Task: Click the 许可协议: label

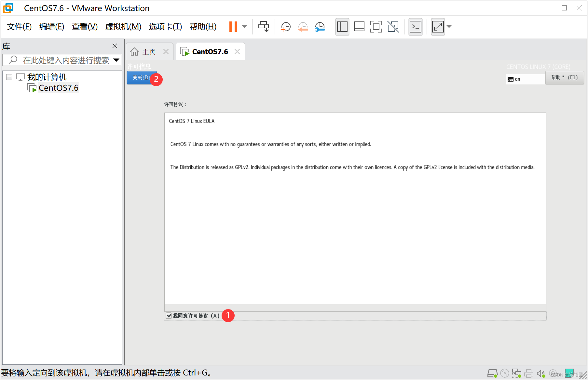Action: [x=175, y=104]
